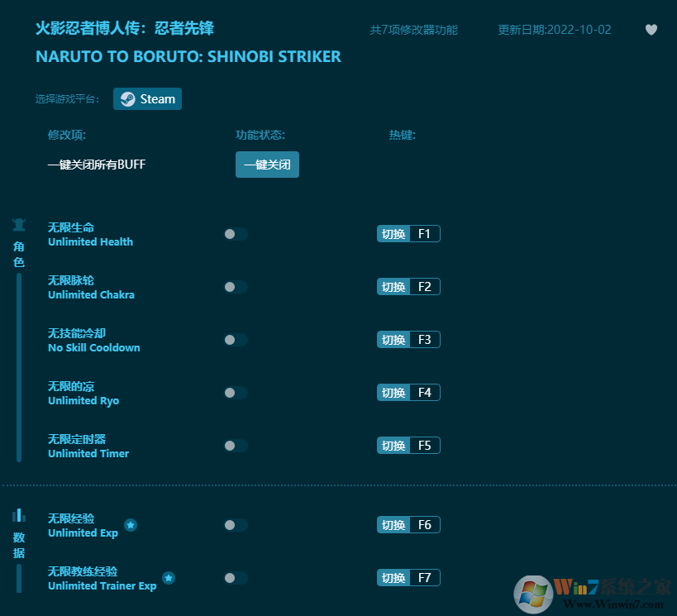Click the 选择游戏平台 label

[x=67, y=99]
